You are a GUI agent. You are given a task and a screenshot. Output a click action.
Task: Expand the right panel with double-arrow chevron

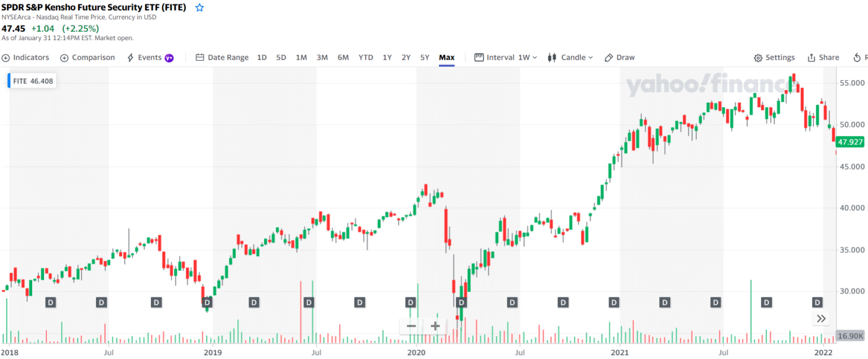[x=821, y=318]
